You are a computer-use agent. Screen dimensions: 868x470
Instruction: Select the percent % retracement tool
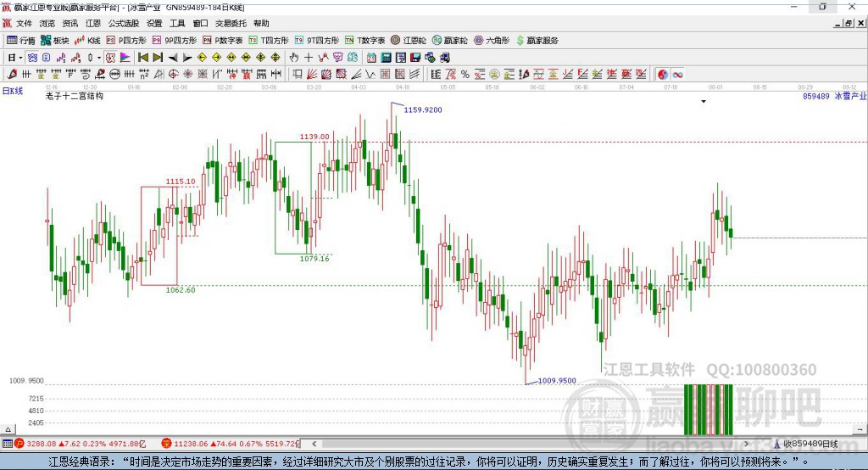pyautogui.click(x=465, y=75)
